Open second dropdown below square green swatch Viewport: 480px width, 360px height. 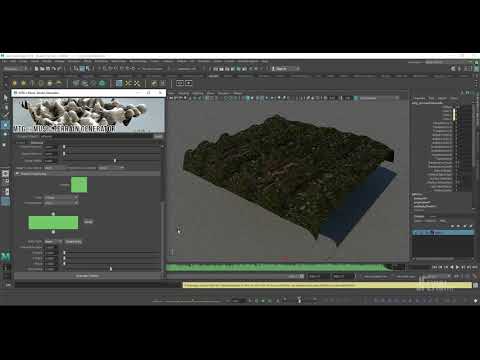click(61, 203)
